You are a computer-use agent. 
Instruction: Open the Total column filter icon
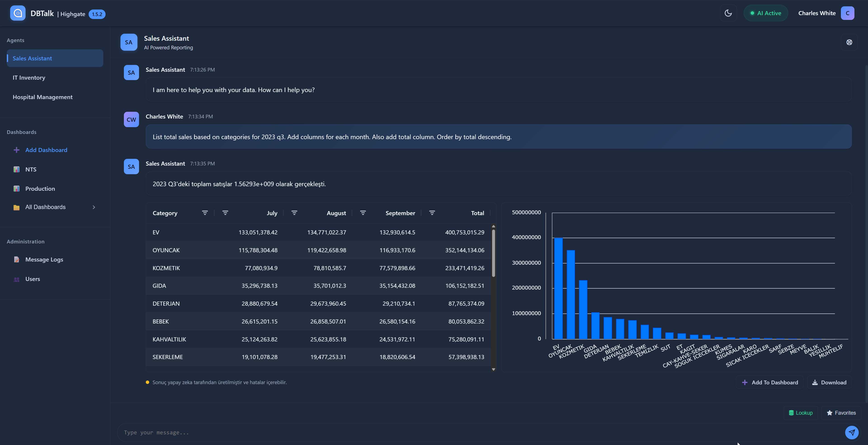tap(432, 213)
